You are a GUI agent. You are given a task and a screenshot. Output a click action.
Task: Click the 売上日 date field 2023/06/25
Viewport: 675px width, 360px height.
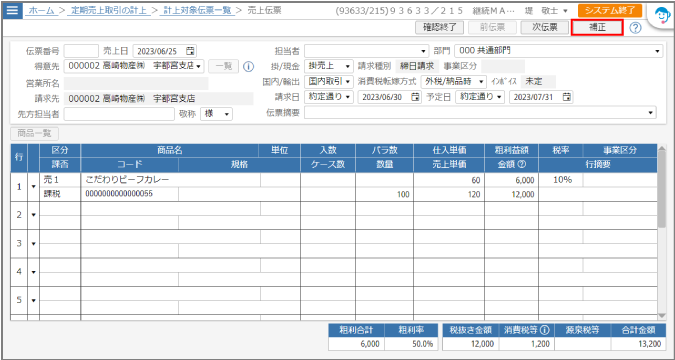[164, 51]
